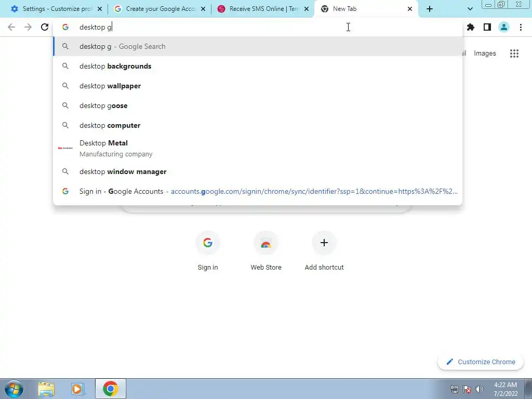Open the Extensions puzzle icon
532x399 pixels.
(471, 27)
